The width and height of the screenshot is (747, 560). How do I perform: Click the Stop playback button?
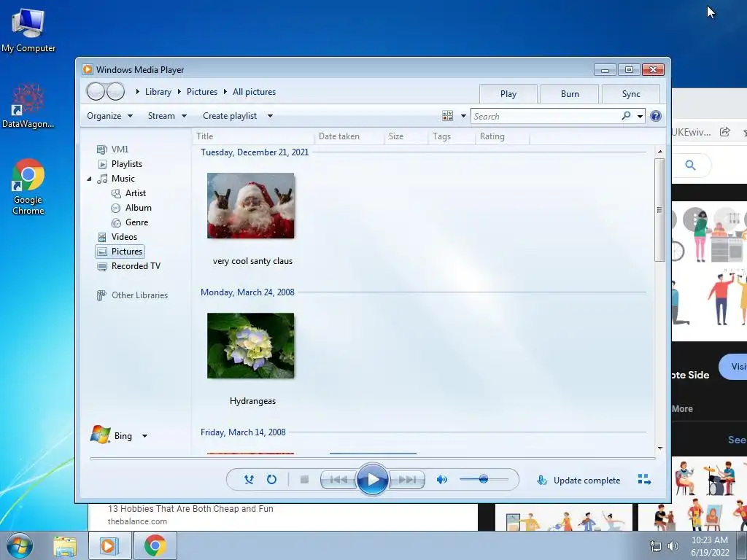[x=304, y=480]
